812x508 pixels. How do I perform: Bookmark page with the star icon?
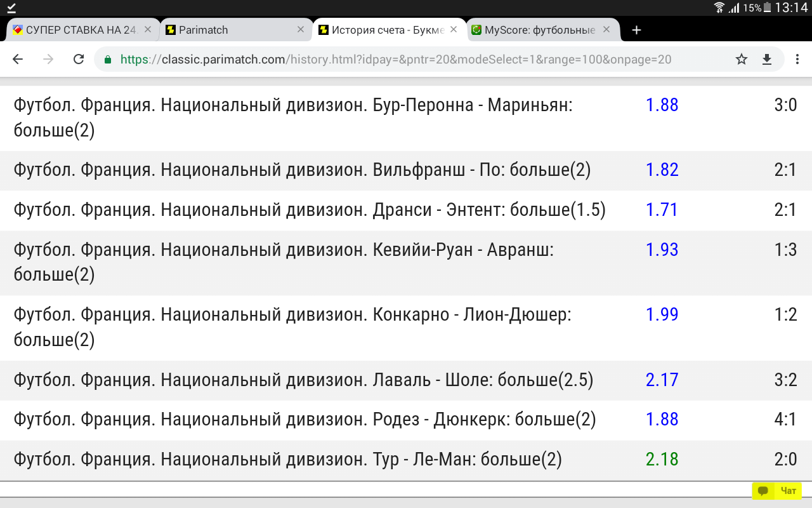point(741,59)
